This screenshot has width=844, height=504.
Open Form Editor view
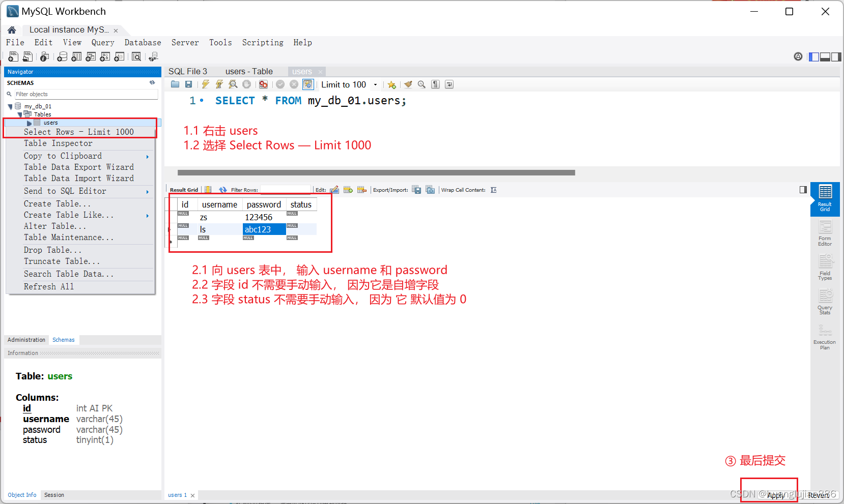[x=825, y=233]
